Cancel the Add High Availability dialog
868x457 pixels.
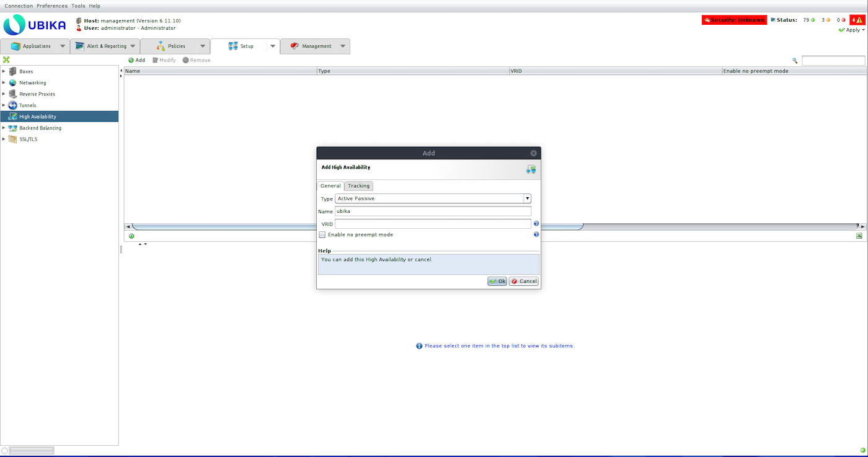pos(524,282)
